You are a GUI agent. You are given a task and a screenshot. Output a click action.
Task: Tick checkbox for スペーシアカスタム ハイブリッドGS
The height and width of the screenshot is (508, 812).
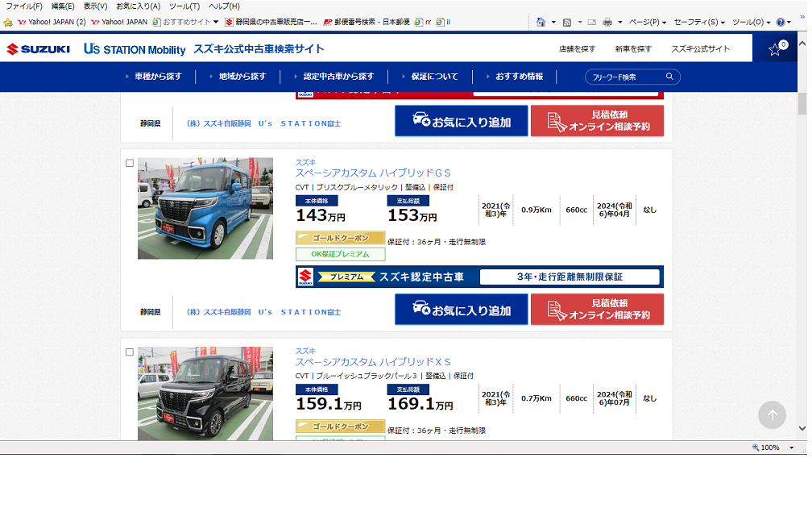[130, 163]
